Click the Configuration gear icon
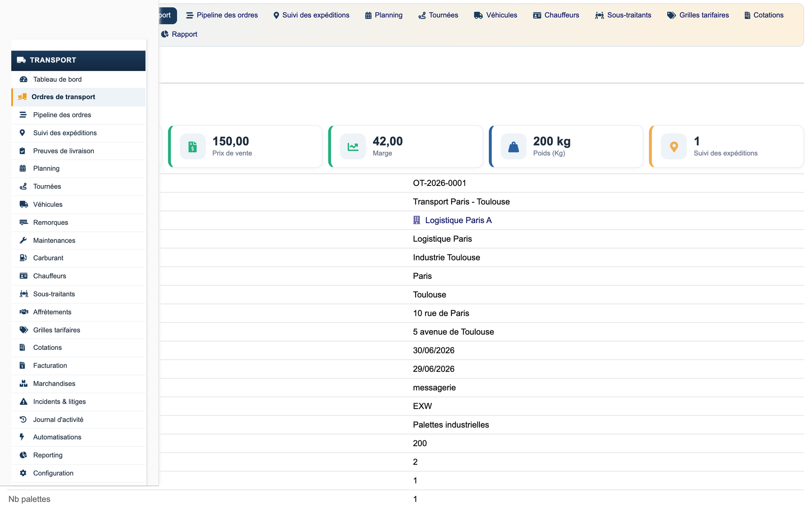Image resolution: width=812 pixels, height=507 pixels. 23,473
